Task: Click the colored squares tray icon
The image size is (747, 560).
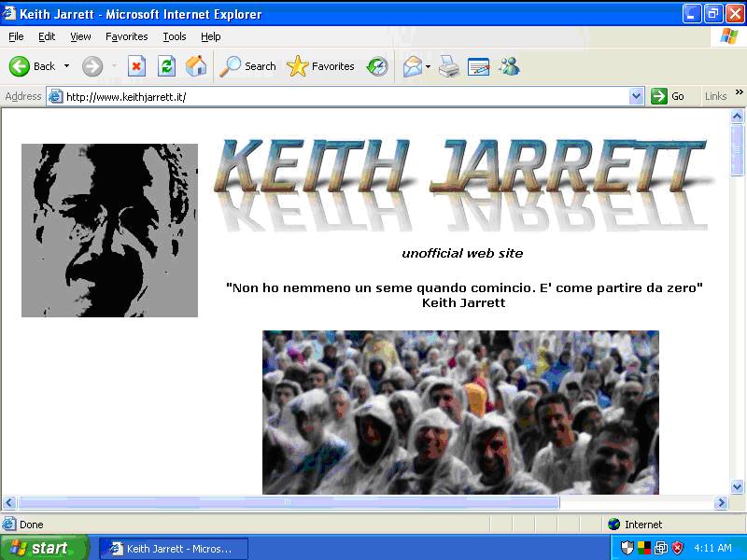Action: coord(644,548)
